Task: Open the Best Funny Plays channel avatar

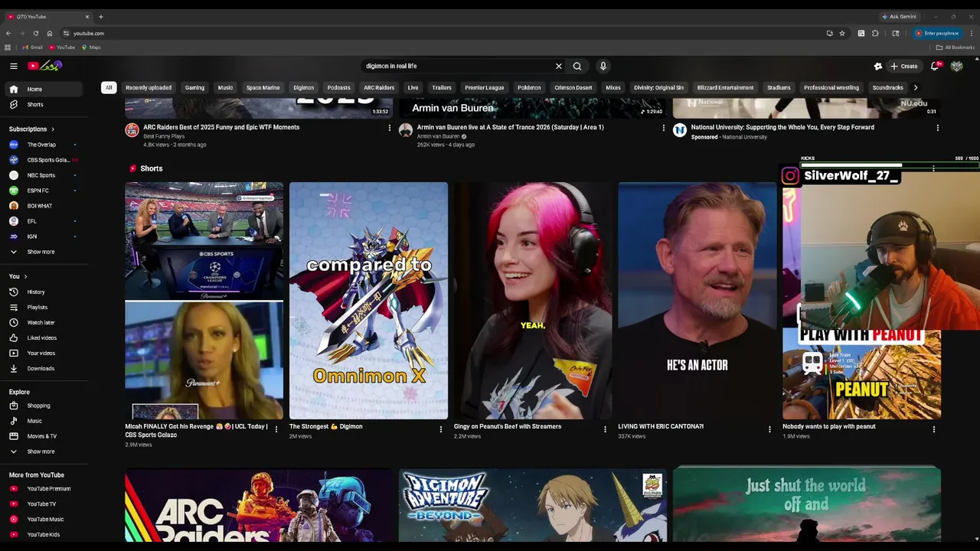Action: click(132, 130)
